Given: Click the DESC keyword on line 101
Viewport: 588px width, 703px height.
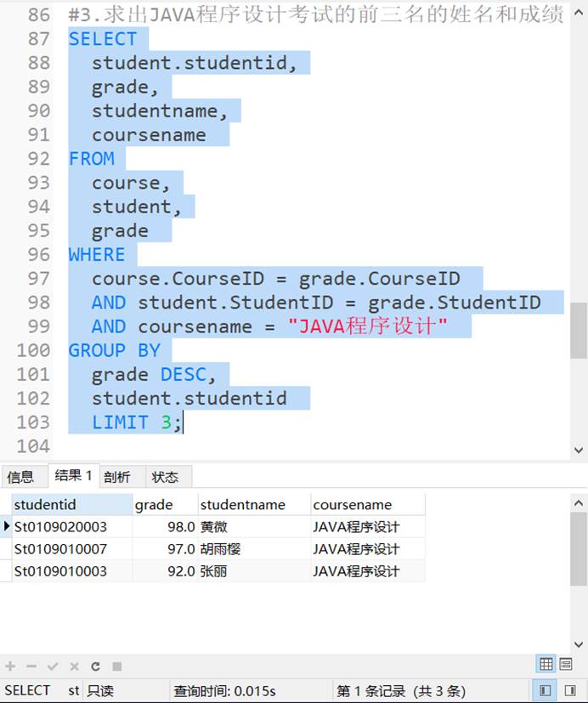Looking at the screenshot, I should pyautogui.click(x=184, y=374).
